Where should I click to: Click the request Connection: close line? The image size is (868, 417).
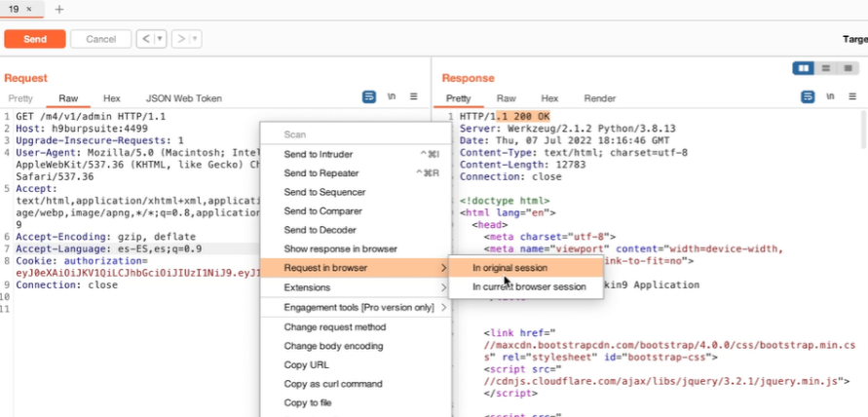[x=66, y=285]
